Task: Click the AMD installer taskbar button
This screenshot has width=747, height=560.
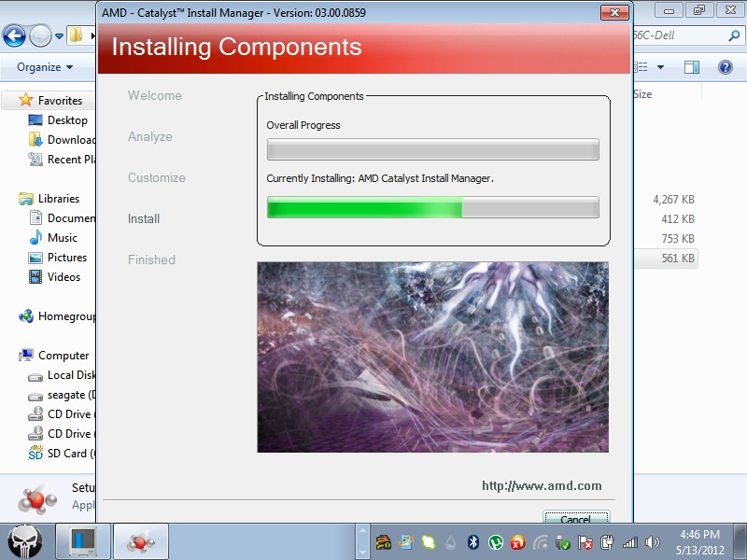Action: (141, 542)
